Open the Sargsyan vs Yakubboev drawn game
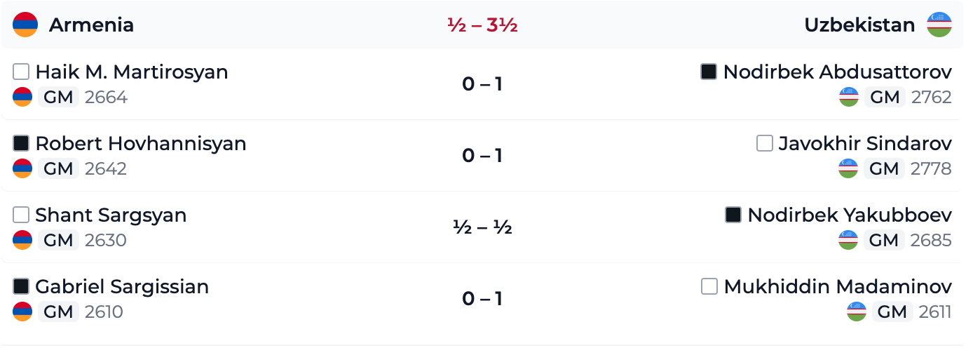980x348 pixels. [x=482, y=227]
